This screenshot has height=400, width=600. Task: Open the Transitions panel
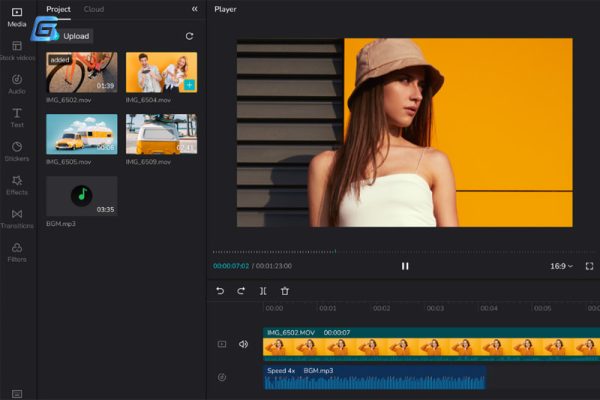click(x=17, y=219)
